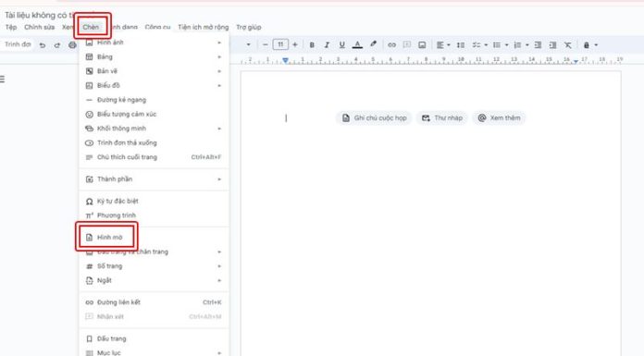Choose Đường liên kết menu entry
The image size is (644, 356).
coord(154,302)
